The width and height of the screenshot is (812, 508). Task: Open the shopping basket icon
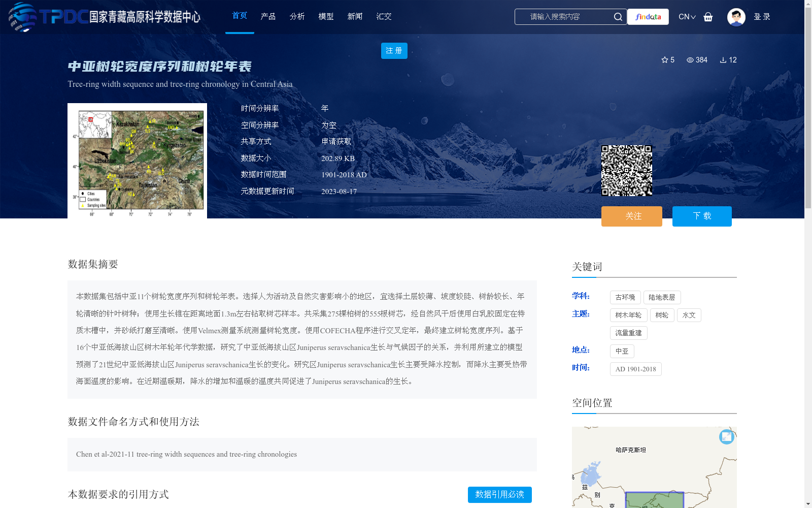pyautogui.click(x=708, y=17)
